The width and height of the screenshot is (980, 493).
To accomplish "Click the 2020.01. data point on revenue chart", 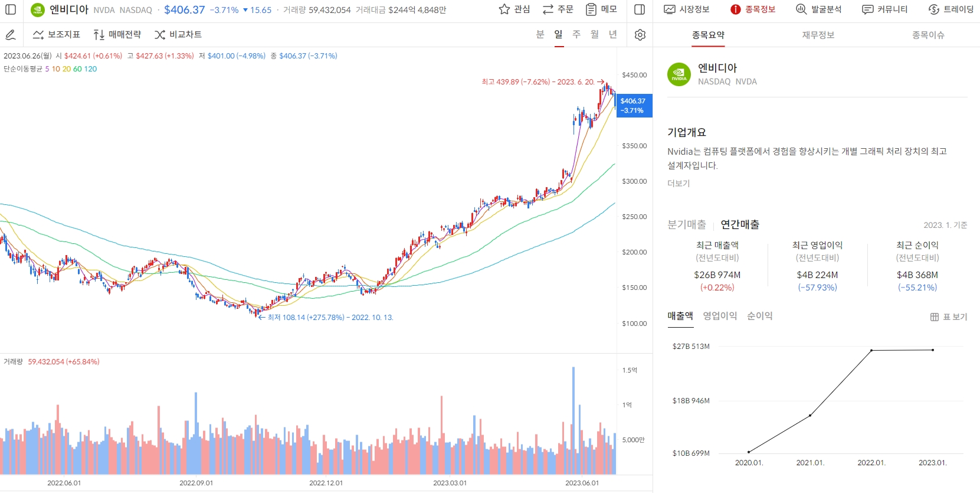I will [x=749, y=452].
